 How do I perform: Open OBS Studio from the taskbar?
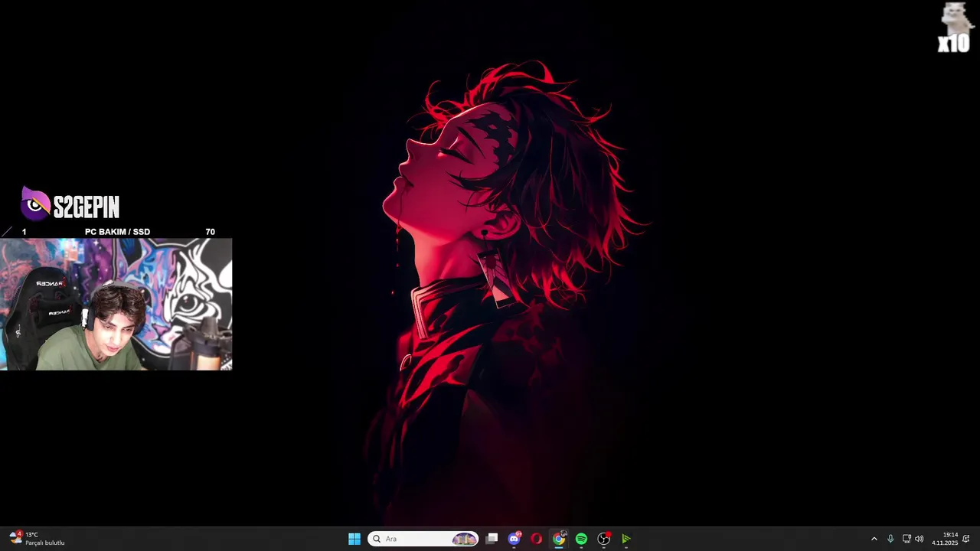[603, 539]
